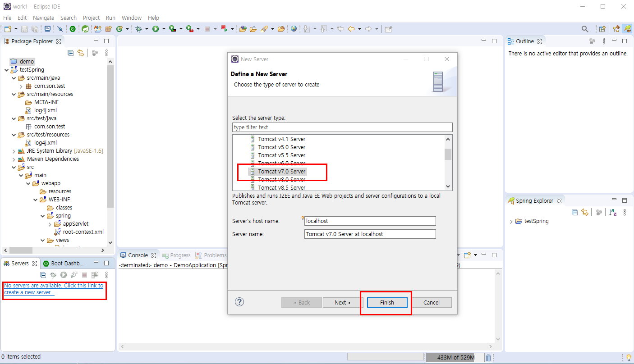Collapse the testSpring project node
Image resolution: width=634 pixels, height=364 pixels.
(6, 70)
